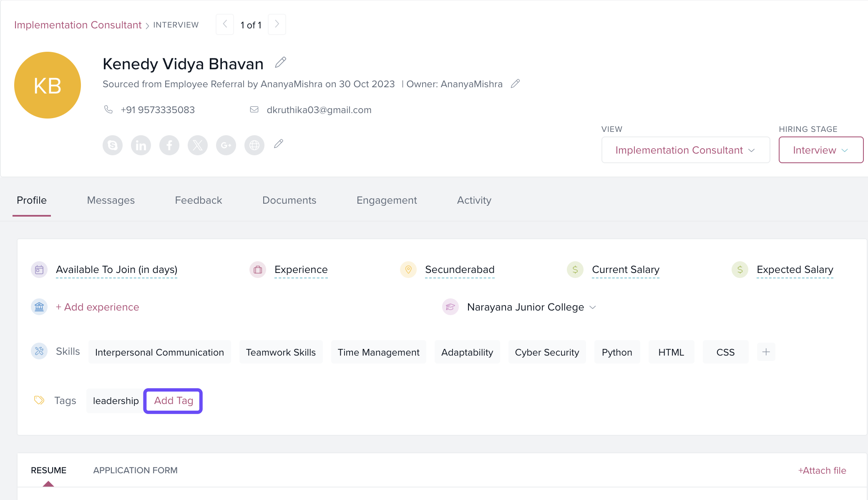Click the +Attach file link
The height and width of the screenshot is (500, 868).
[x=822, y=470]
